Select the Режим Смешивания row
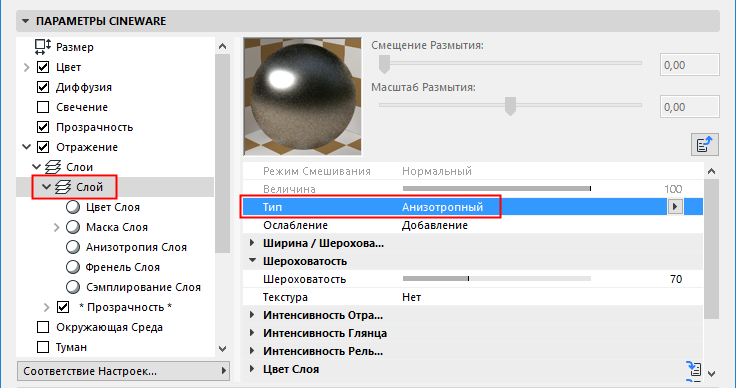 point(473,171)
